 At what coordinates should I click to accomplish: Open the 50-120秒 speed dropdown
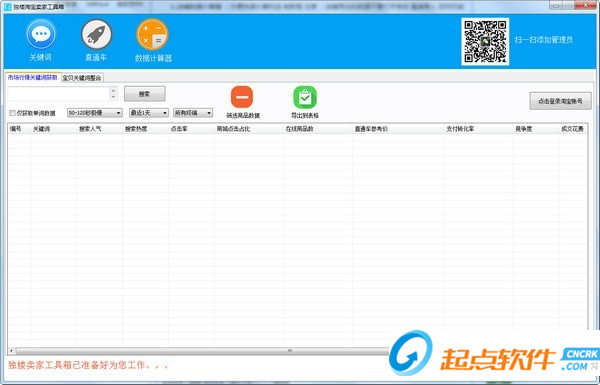(95, 113)
